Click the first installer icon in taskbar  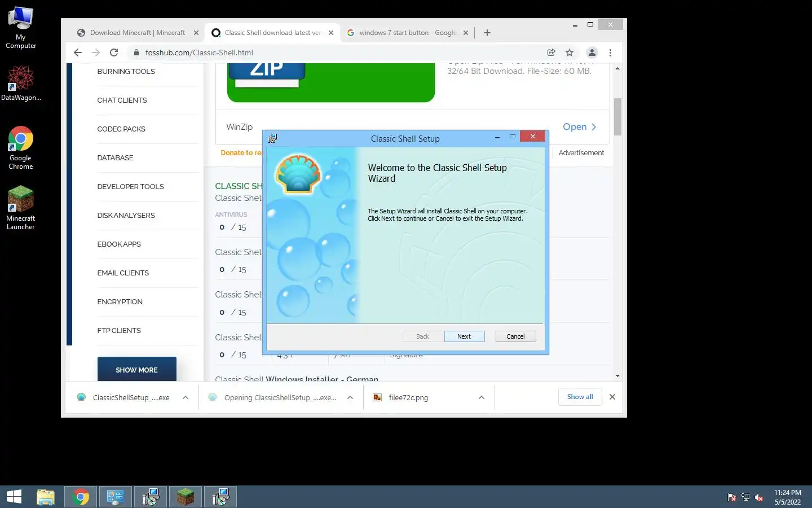point(151,497)
